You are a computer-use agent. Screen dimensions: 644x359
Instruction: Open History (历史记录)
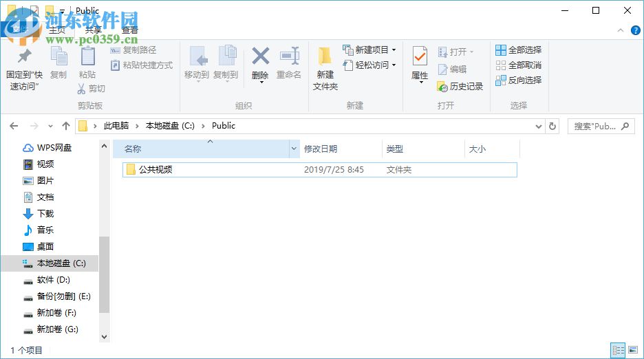pos(460,86)
